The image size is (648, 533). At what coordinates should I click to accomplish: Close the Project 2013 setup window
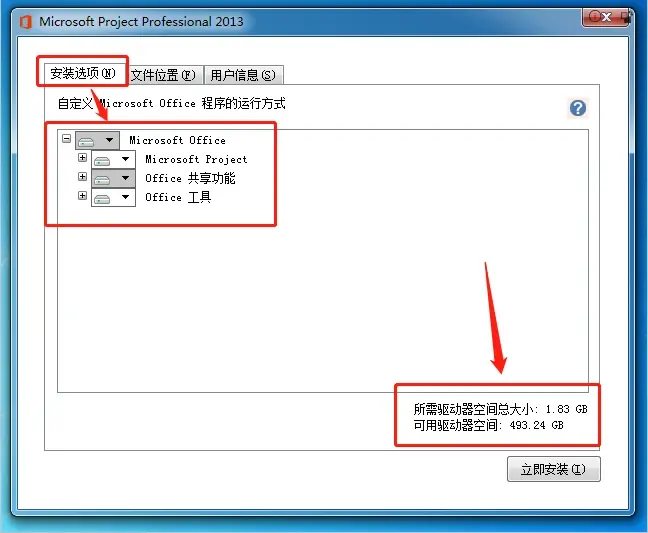pos(606,17)
